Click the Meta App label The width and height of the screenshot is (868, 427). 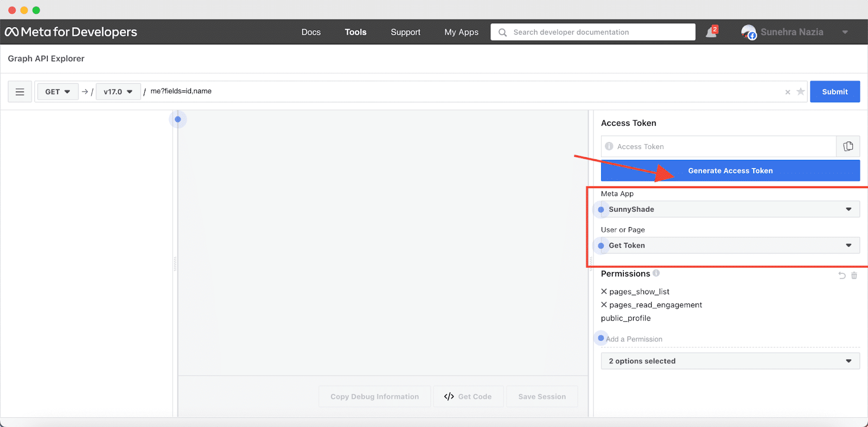coord(617,193)
